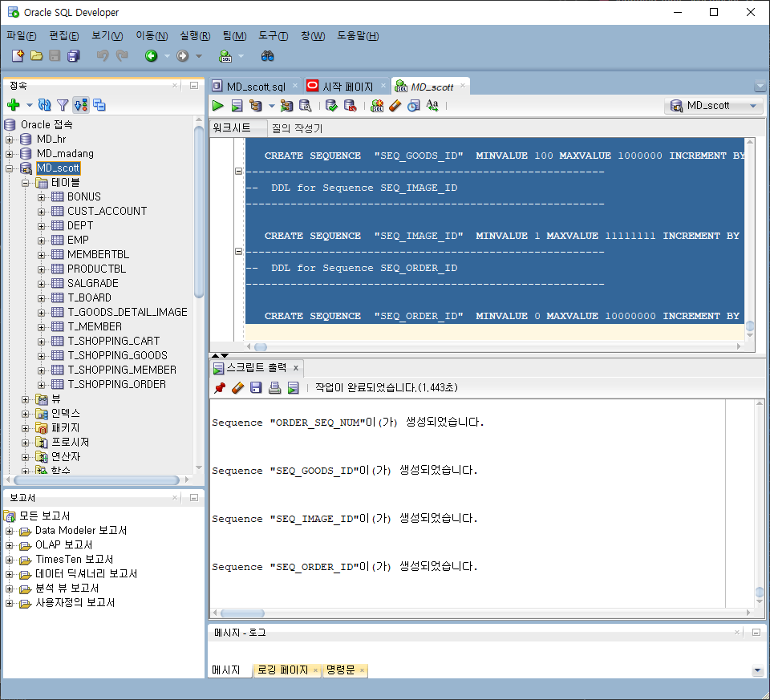This screenshot has height=700, width=770.
Task: Select the T_MEMBER table
Action: (95, 326)
